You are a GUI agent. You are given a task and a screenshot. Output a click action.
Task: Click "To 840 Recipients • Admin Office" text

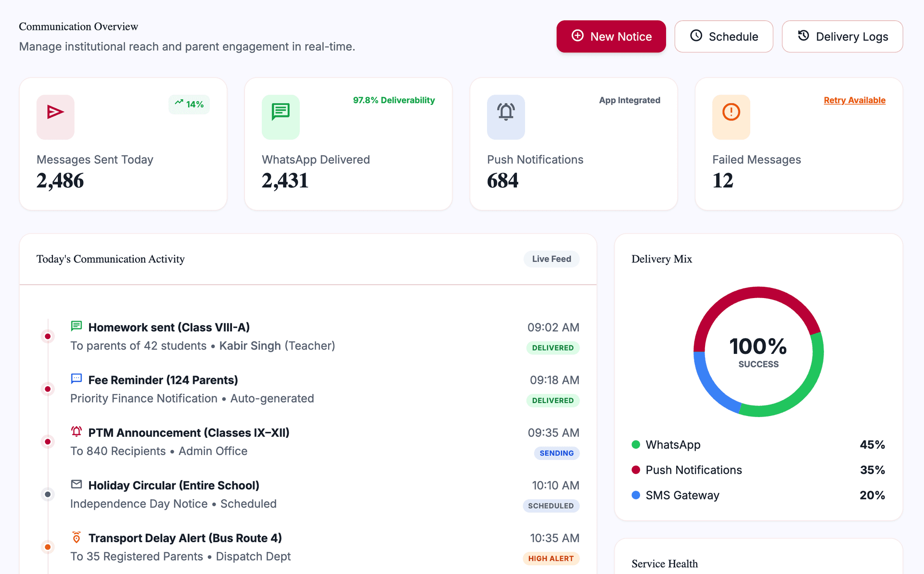coord(159,451)
